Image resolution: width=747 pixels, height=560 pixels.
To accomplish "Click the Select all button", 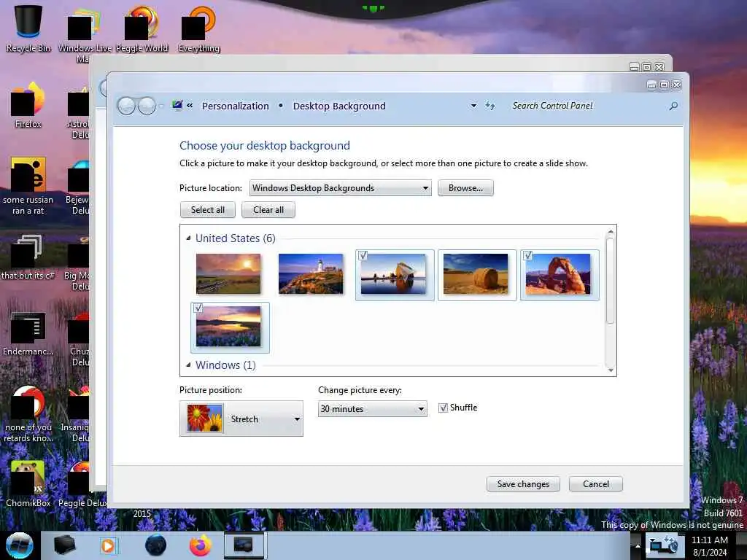I will [208, 210].
